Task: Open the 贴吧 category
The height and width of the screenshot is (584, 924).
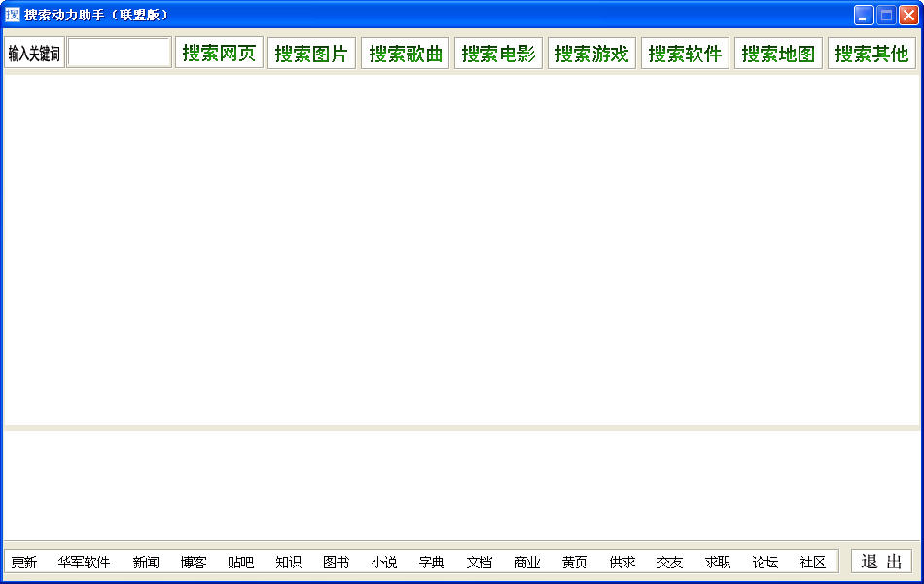Action: (x=241, y=563)
